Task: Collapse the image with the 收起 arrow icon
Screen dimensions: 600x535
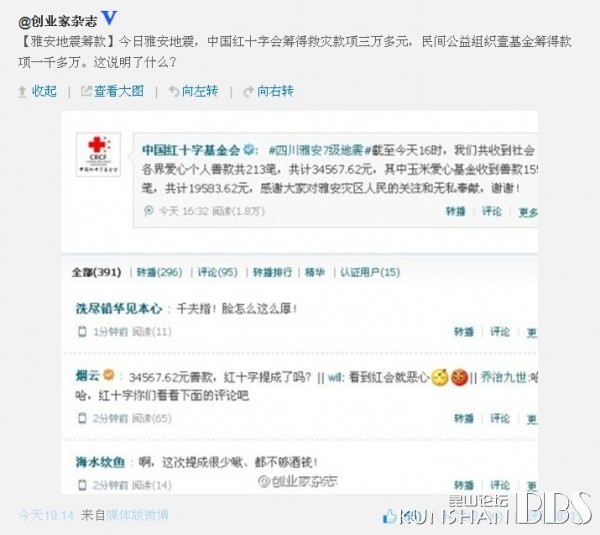Action: (22, 91)
